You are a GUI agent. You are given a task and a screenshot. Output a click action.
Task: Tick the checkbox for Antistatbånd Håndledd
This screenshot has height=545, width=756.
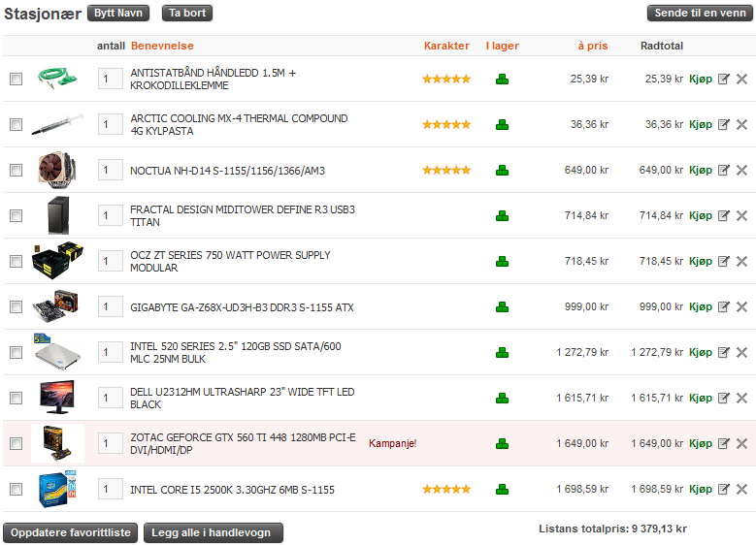pyautogui.click(x=16, y=79)
